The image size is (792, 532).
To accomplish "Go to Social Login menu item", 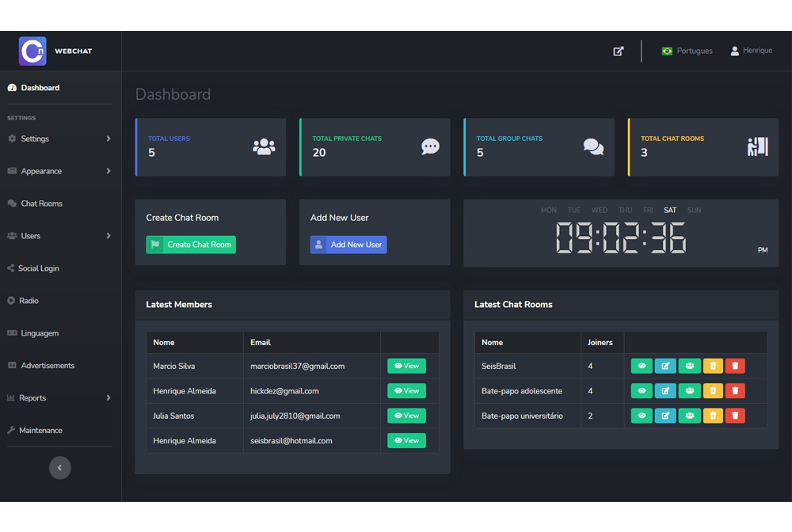I will point(38,268).
